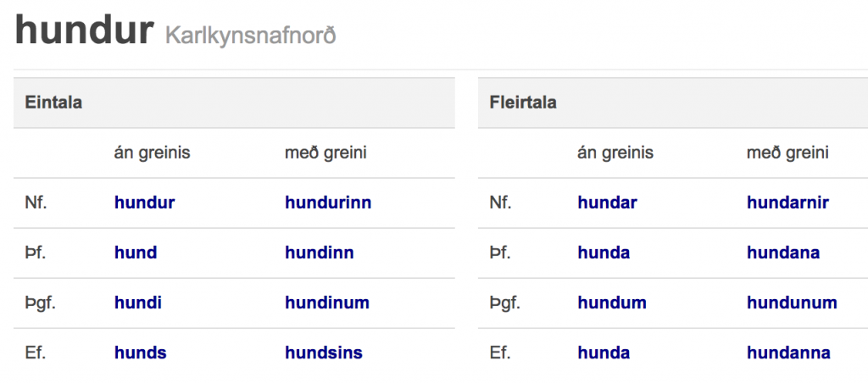Select the accusative singular form "hund"
Image resolution: width=868 pixels, height=383 pixels.
[136, 253]
